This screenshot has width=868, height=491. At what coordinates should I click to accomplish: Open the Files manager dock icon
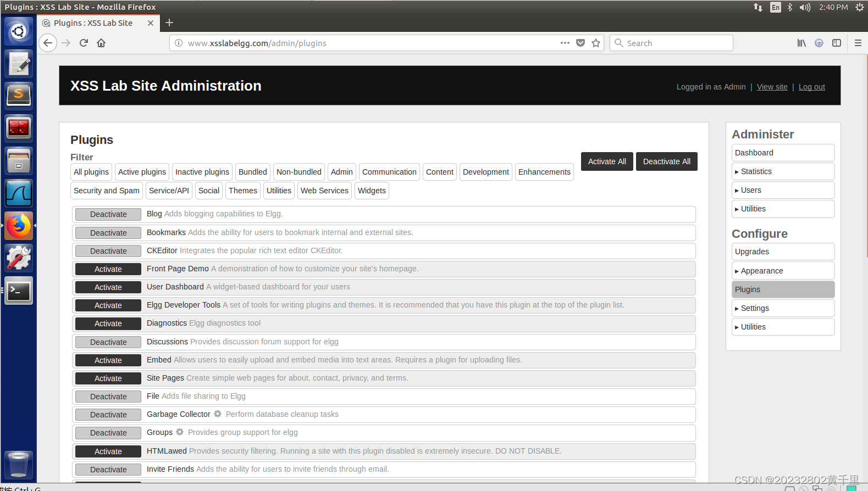click(x=19, y=160)
